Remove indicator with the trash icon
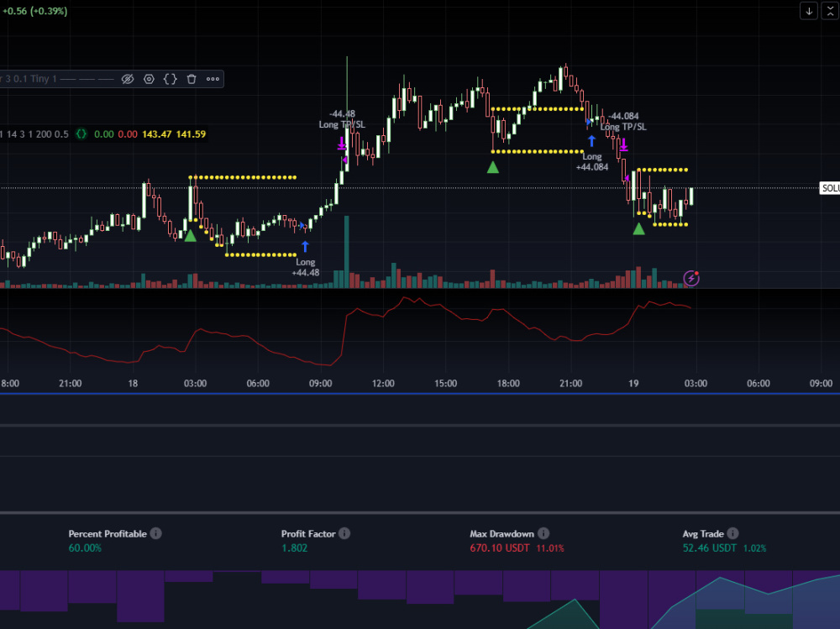 point(192,79)
